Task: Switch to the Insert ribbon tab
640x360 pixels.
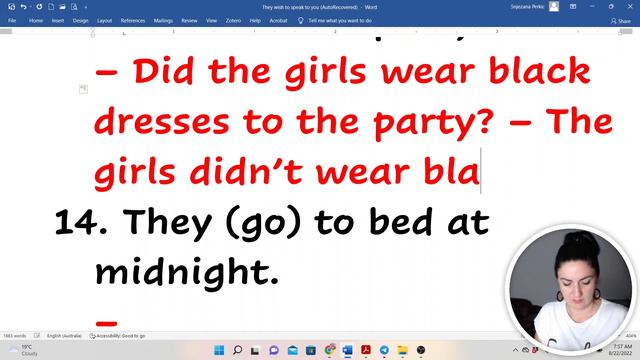Action: click(x=58, y=20)
